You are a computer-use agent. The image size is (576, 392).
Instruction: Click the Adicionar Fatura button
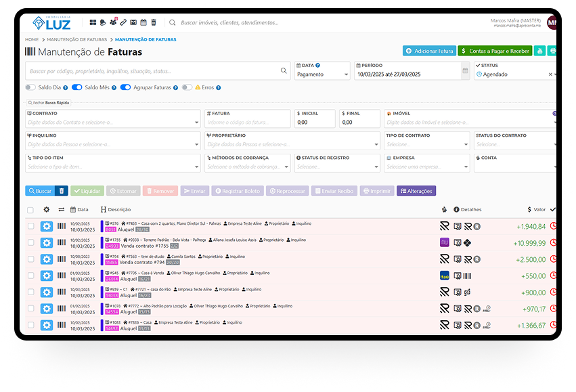[429, 51]
